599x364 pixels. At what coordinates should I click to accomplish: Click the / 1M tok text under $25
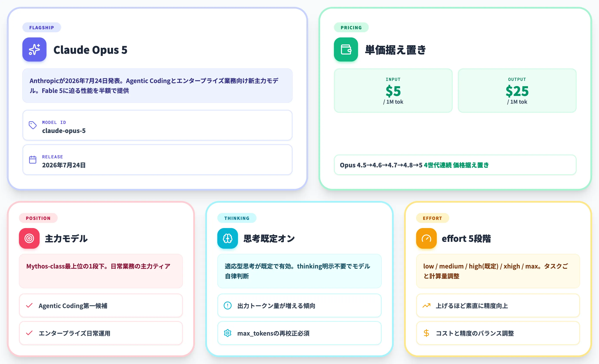[517, 102]
